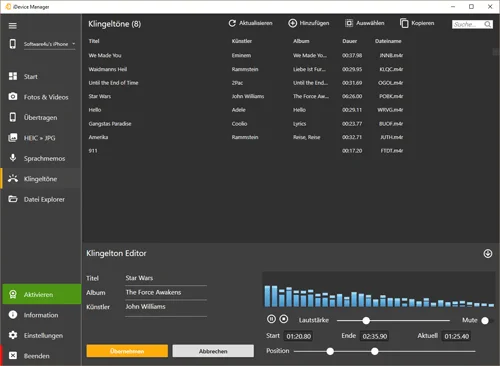
Task: Select the Star Wars ringtone row
Action: 247,96
